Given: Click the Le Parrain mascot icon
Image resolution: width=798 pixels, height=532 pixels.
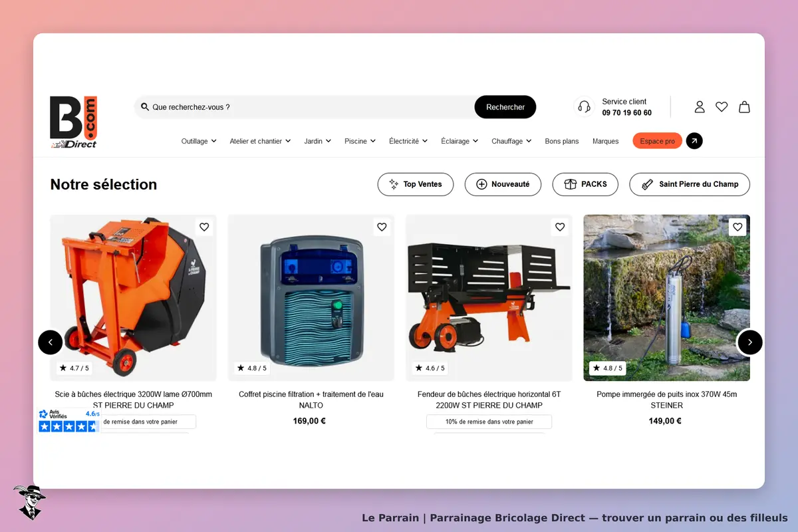Looking at the screenshot, I should click(29, 502).
